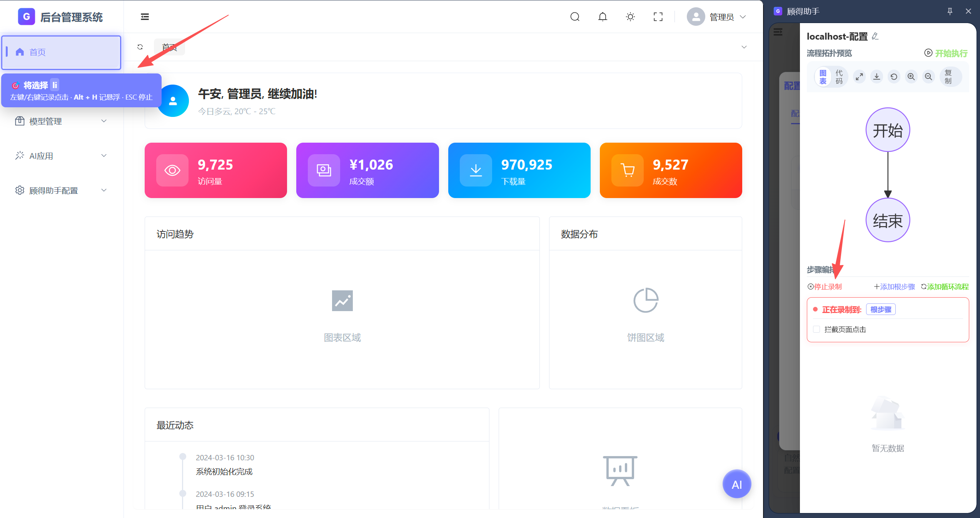The height and width of the screenshot is (518, 980).
Task: Zoom in on the flow topology preview
Action: (911, 77)
